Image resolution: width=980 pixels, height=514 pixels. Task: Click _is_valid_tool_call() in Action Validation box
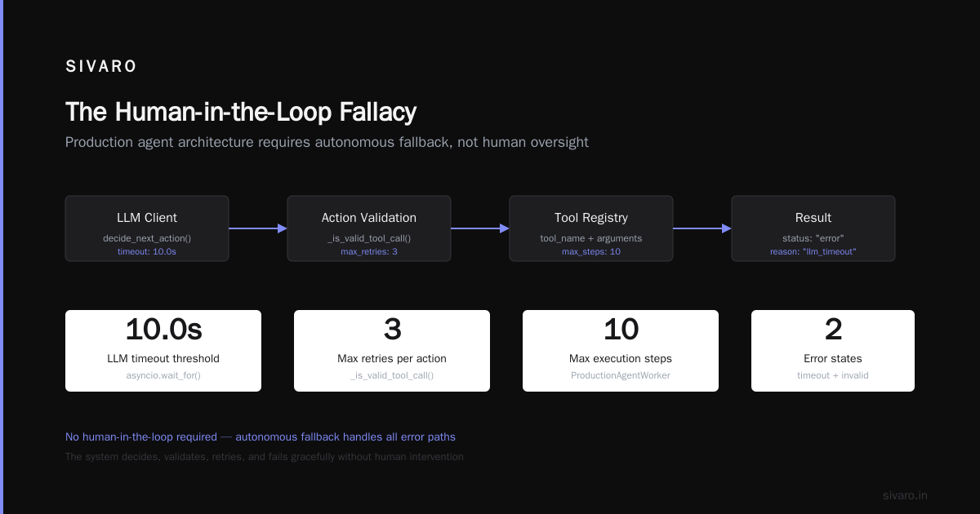[369, 238]
